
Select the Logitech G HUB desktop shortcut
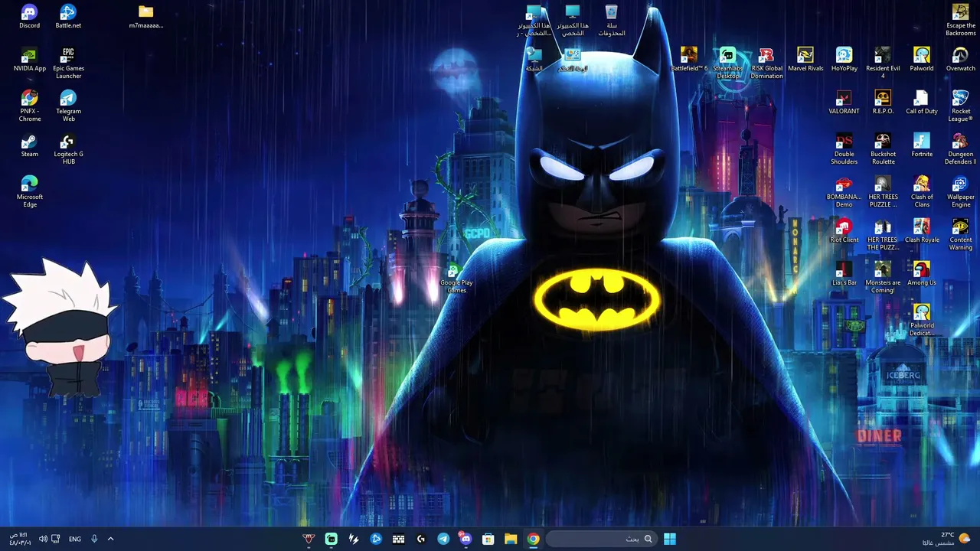pyautogui.click(x=68, y=148)
